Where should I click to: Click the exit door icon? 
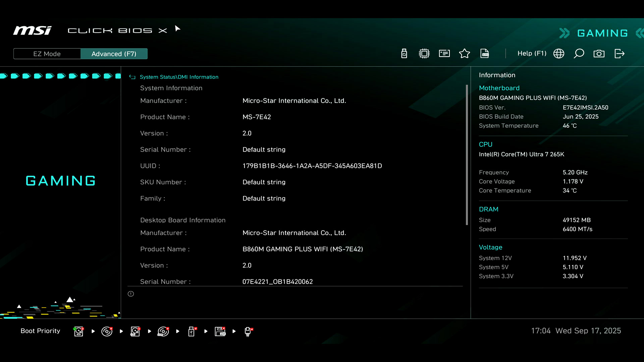point(619,54)
